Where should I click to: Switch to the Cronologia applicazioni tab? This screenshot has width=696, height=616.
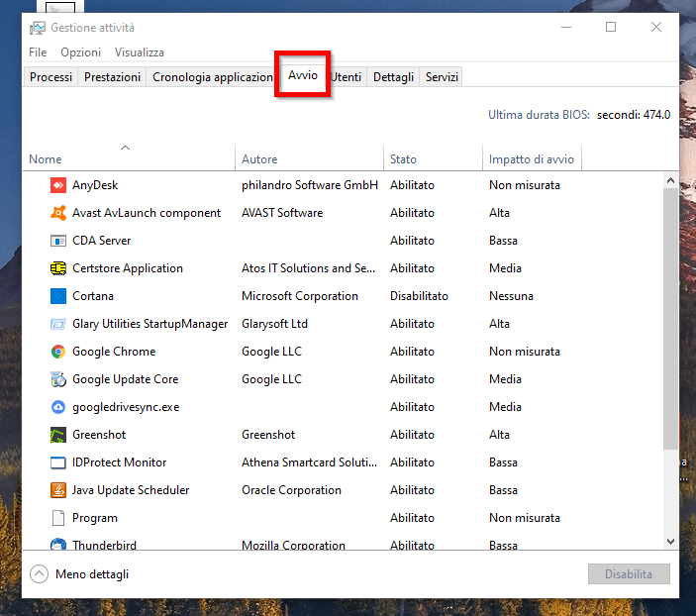click(x=212, y=77)
